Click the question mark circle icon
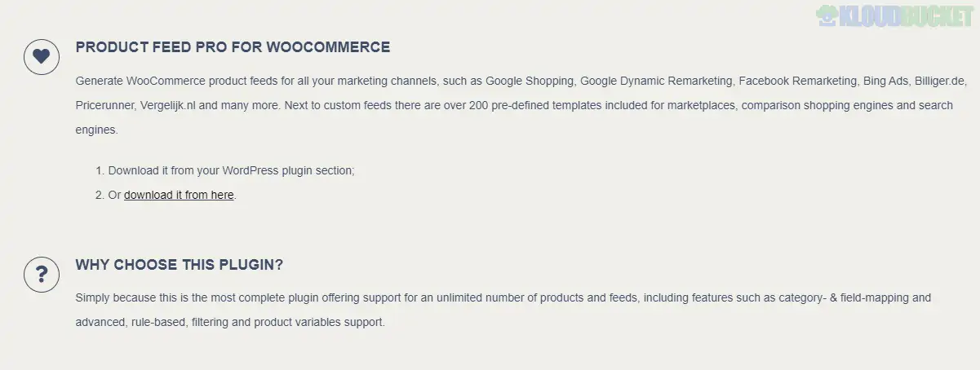Viewport: 980px width, 370px height. click(x=41, y=275)
